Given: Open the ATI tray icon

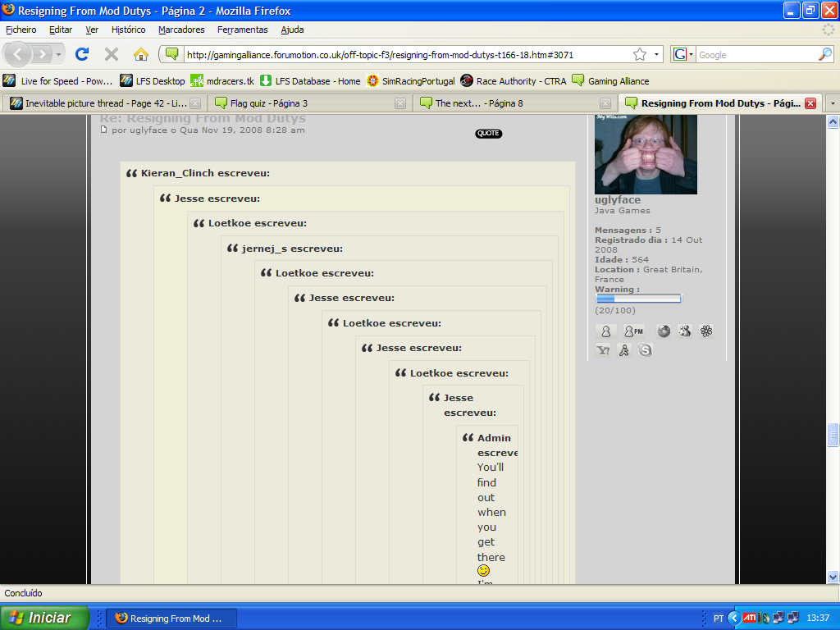Looking at the screenshot, I should click(750, 619).
